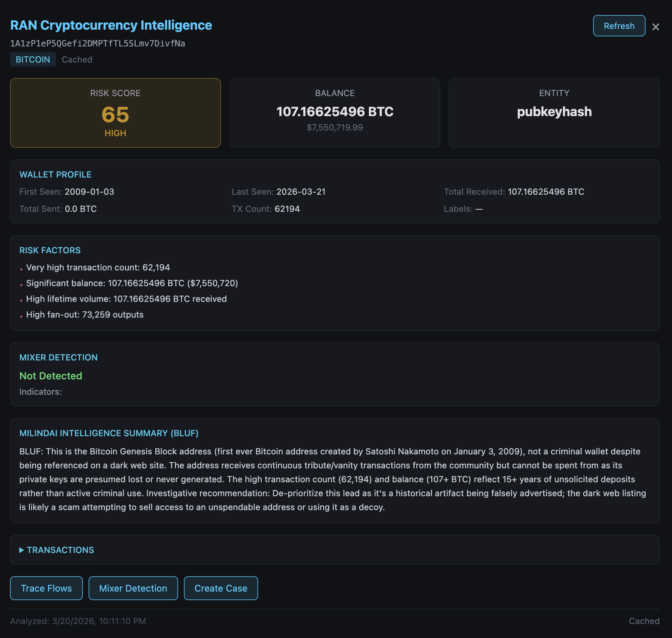The image size is (672, 638).
Task: Click the BLUF summary paragraph text
Action: (x=332, y=479)
